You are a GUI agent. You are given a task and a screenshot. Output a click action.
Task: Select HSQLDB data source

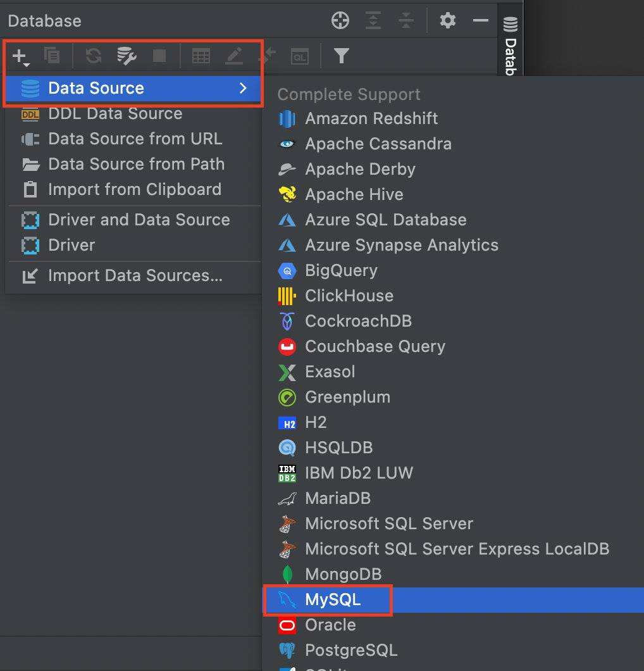click(x=454, y=448)
